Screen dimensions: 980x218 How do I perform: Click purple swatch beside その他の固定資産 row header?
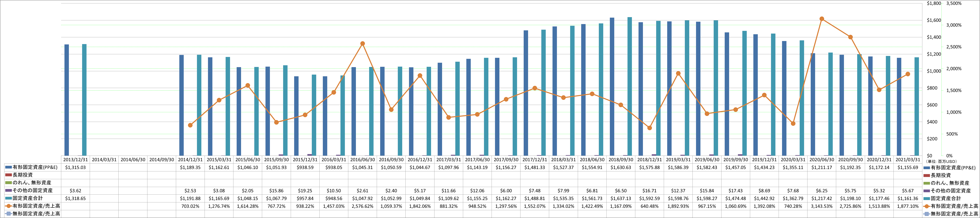(8, 191)
